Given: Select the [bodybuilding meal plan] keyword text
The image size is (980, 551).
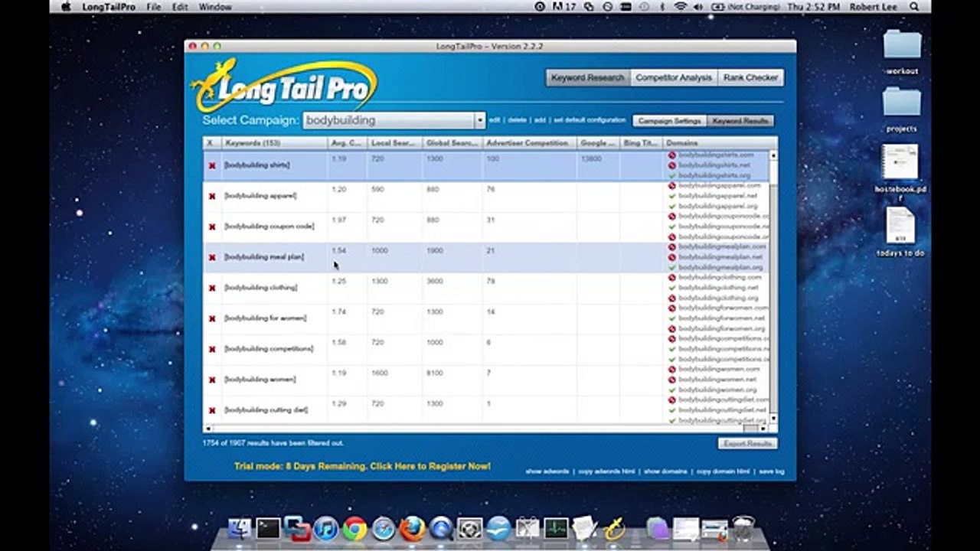Looking at the screenshot, I should point(264,257).
